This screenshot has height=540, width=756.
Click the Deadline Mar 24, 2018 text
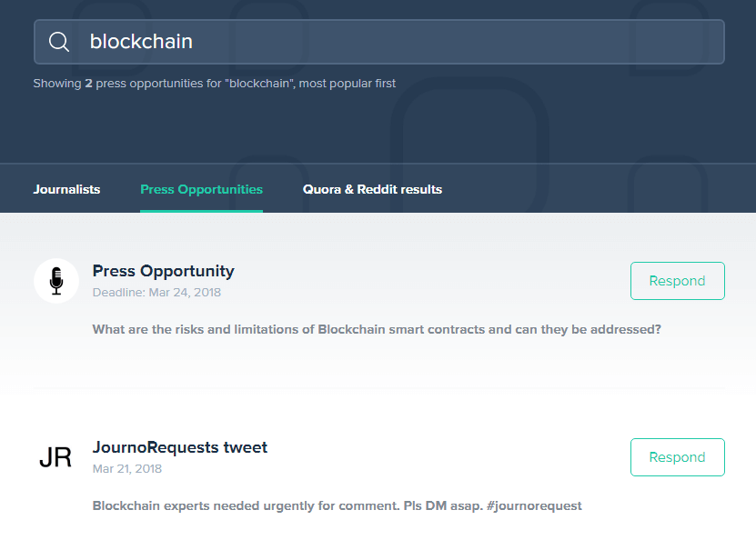pyautogui.click(x=156, y=293)
